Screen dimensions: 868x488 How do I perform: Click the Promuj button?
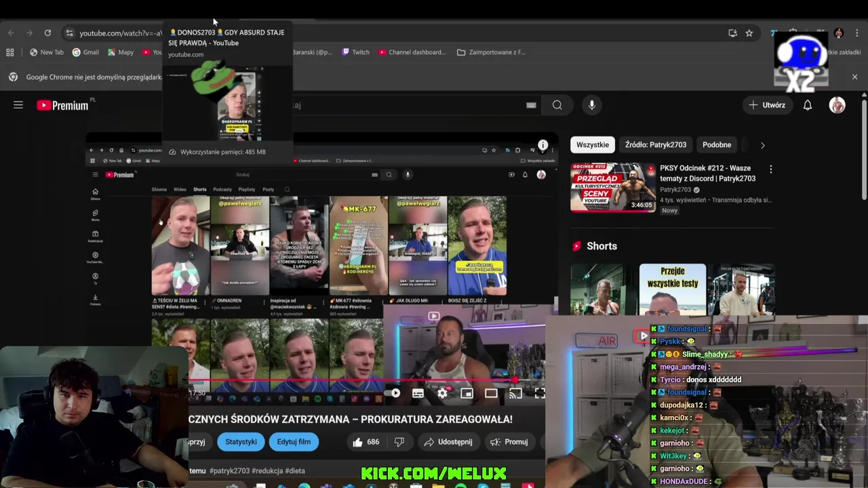tap(509, 442)
